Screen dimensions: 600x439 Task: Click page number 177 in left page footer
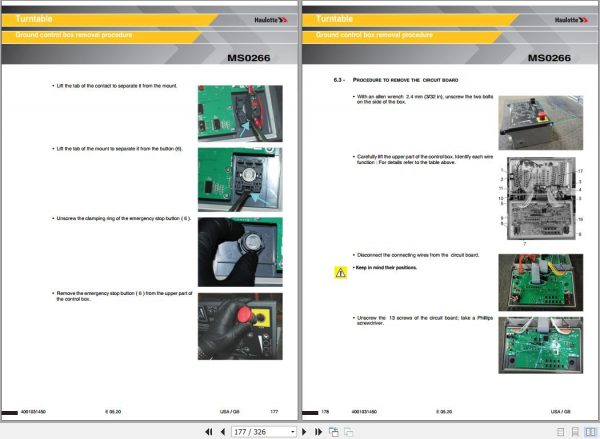[x=274, y=411]
